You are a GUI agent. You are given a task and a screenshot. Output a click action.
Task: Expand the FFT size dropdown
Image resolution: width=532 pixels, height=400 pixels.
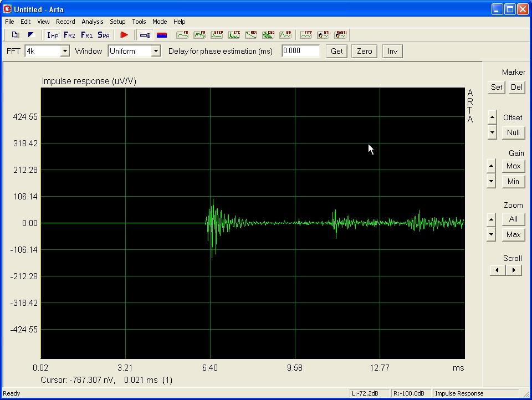pyautogui.click(x=65, y=51)
